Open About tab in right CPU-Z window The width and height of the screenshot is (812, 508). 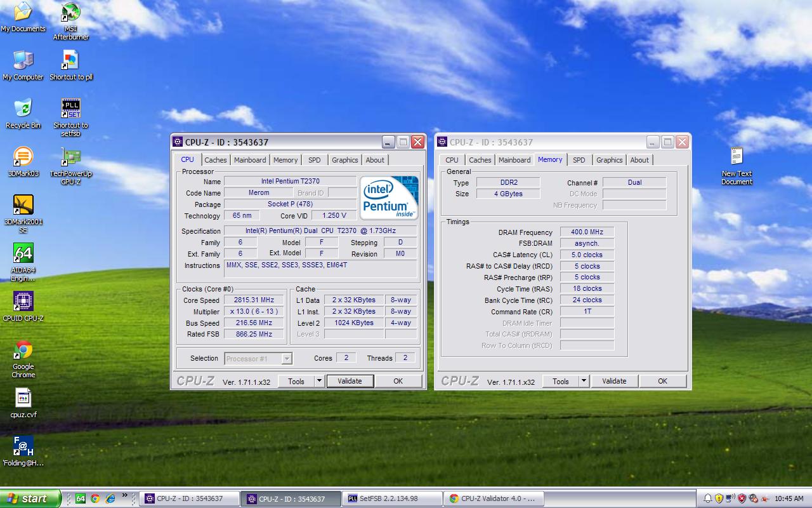click(x=639, y=160)
